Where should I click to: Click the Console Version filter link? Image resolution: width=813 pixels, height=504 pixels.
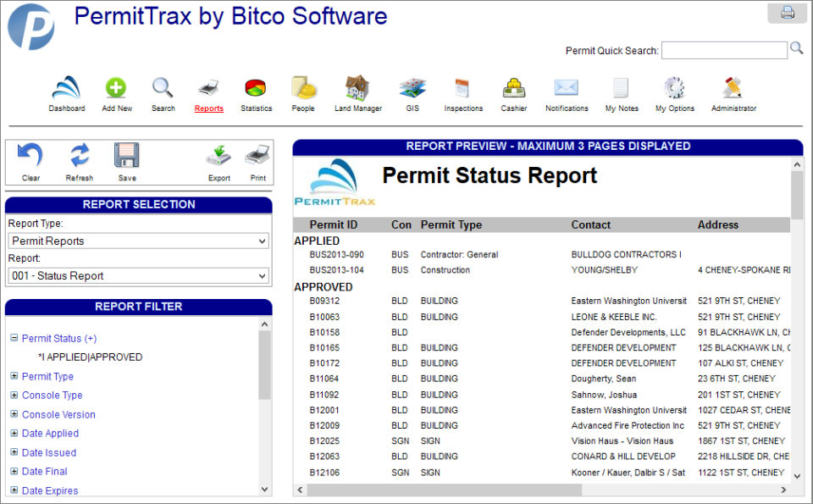click(58, 414)
